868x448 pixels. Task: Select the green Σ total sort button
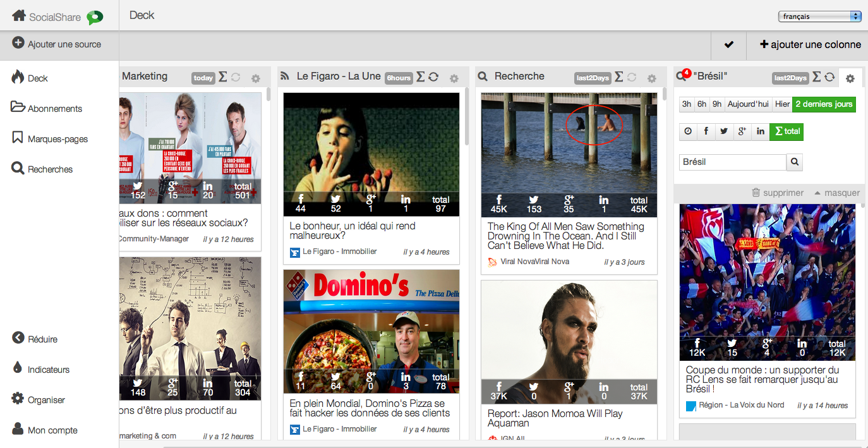coord(787,131)
